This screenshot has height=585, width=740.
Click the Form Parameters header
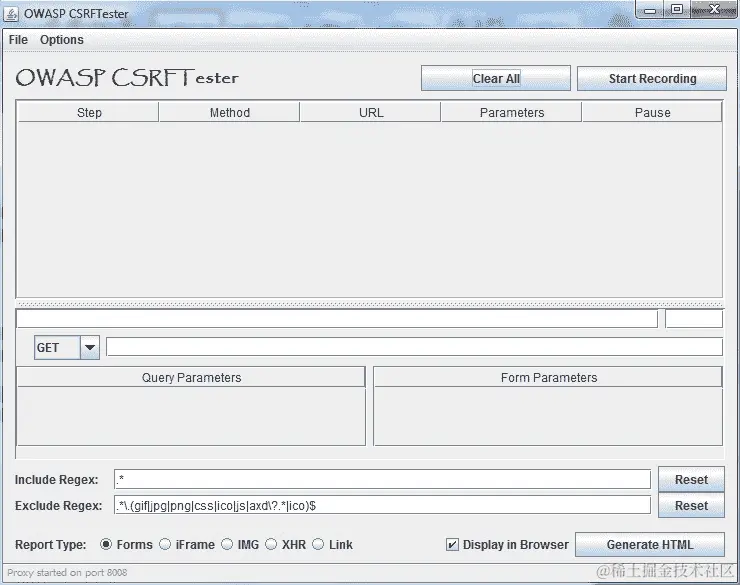[x=548, y=377]
